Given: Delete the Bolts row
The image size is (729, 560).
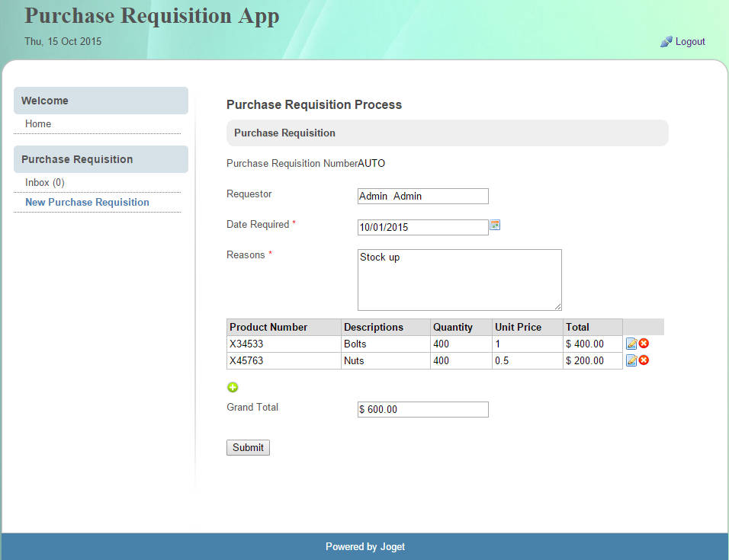Looking at the screenshot, I should [644, 344].
